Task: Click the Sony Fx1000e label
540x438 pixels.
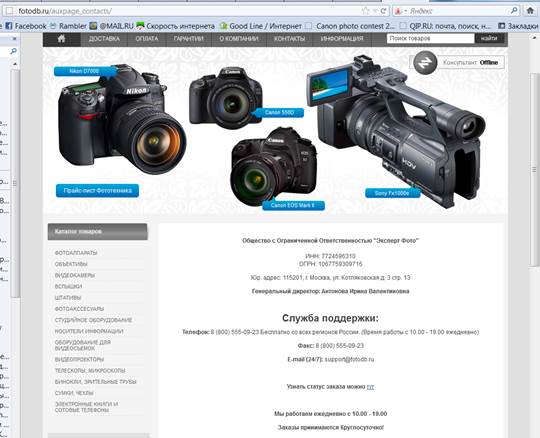Action: 392,193
